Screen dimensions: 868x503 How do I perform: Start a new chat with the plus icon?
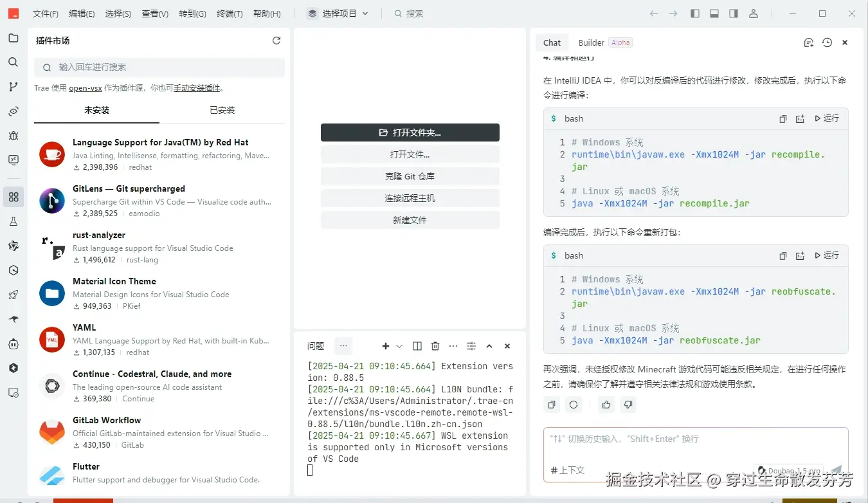tap(809, 42)
